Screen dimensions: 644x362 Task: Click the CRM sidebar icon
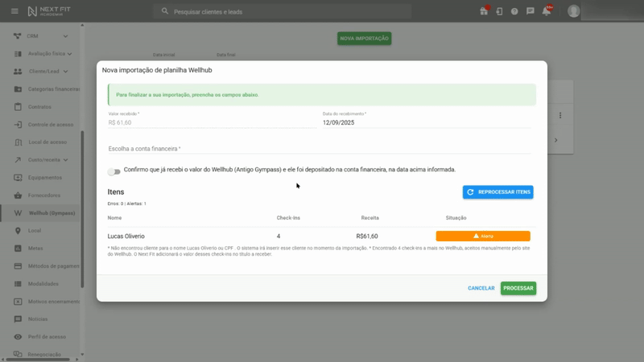(x=17, y=36)
